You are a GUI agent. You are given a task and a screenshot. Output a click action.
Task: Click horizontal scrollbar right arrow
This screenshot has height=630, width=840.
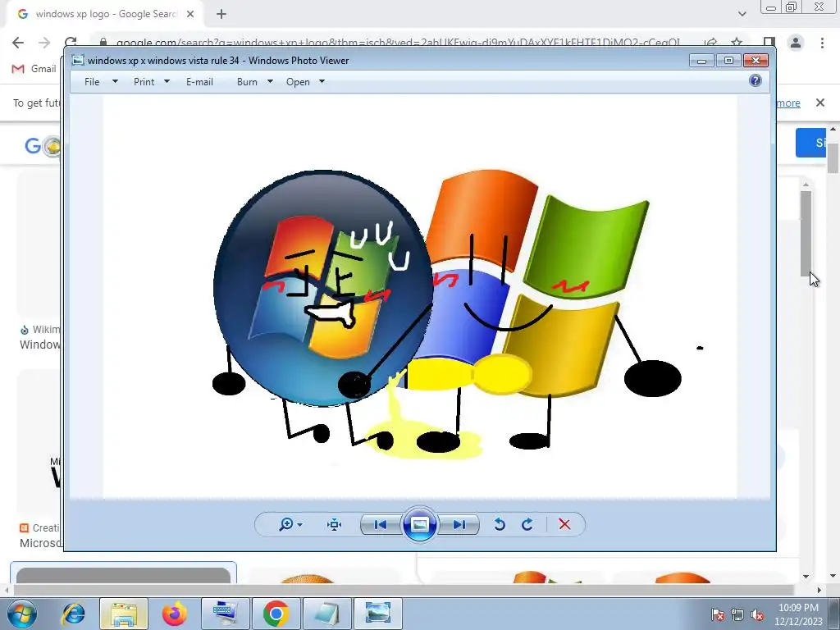coord(819,590)
